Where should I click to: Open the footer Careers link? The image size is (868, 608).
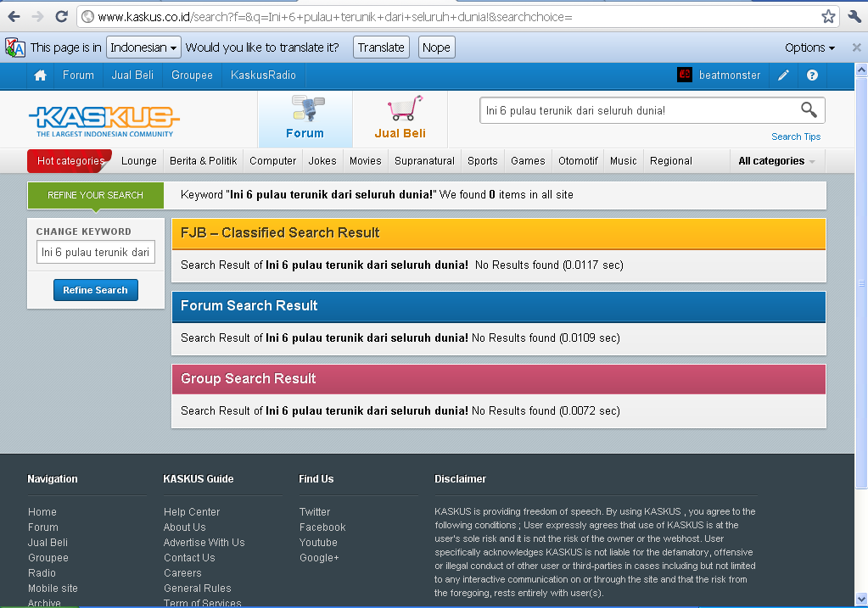click(182, 573)
